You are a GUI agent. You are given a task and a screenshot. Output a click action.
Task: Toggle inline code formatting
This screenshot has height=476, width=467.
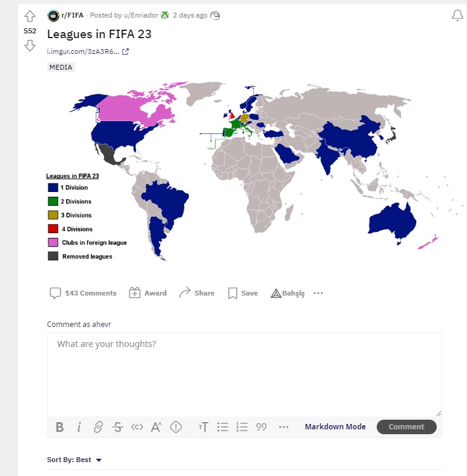[137, 427]
